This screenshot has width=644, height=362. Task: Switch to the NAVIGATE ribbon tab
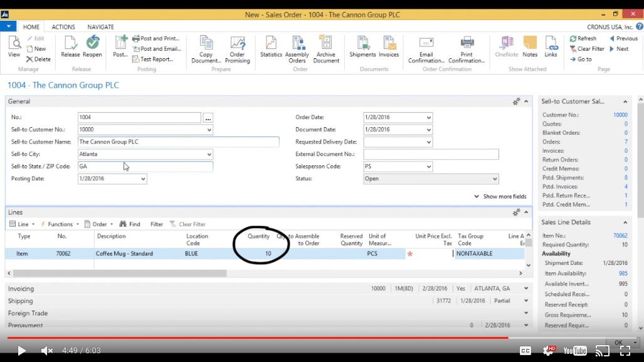click(x=100, y=27)
